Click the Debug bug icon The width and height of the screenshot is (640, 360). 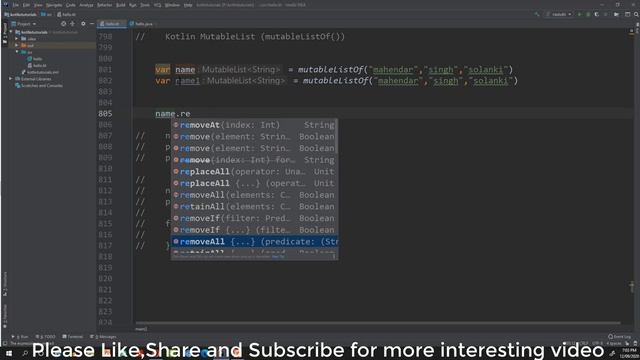588,14
